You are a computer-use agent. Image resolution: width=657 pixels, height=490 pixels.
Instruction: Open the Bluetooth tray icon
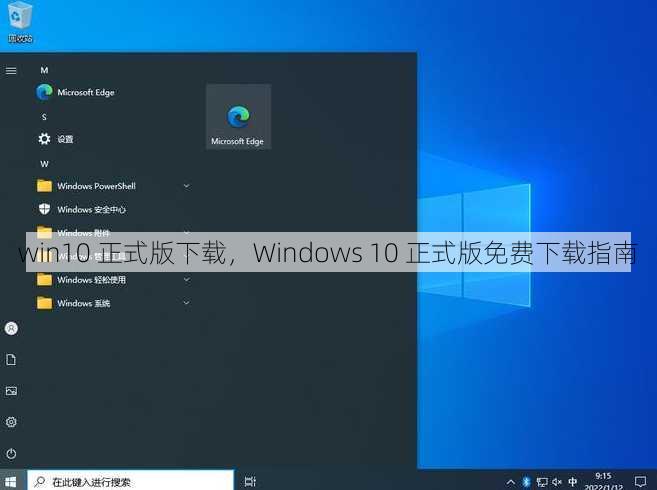pos(526,482)
